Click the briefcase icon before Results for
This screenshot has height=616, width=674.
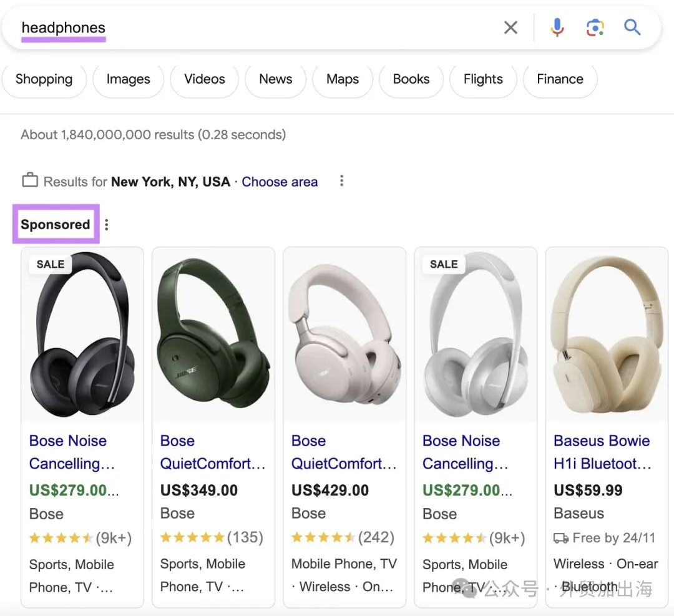click(x=30, y=180)
